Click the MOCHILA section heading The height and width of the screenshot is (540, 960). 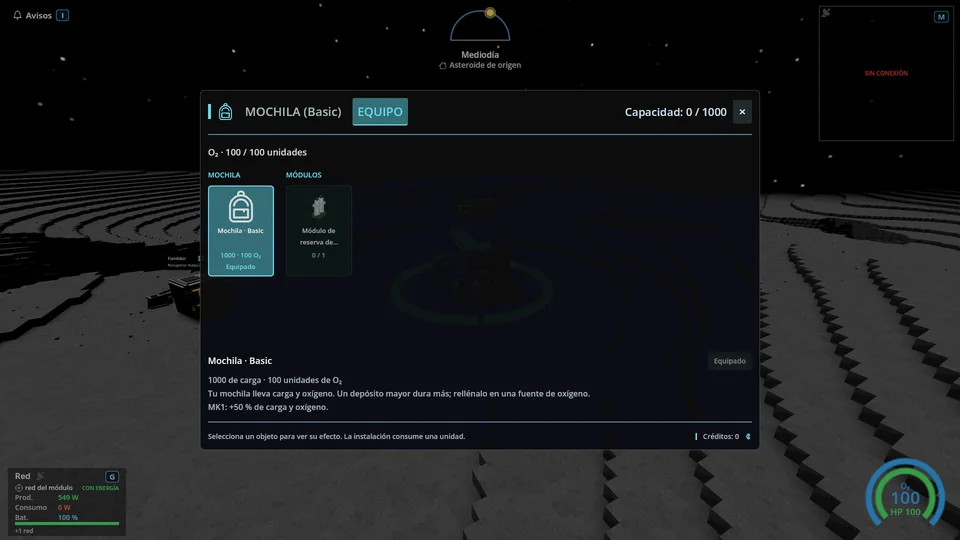(x=224, y=175)
